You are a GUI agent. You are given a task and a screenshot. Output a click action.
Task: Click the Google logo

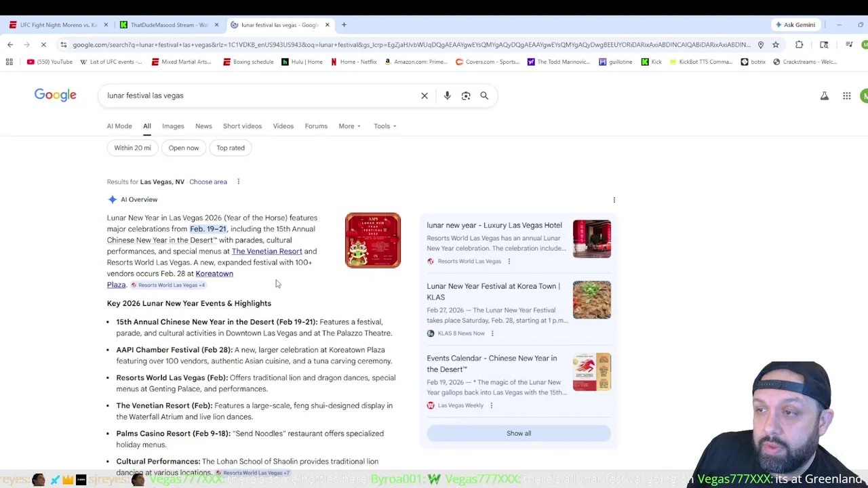point(56,96)
